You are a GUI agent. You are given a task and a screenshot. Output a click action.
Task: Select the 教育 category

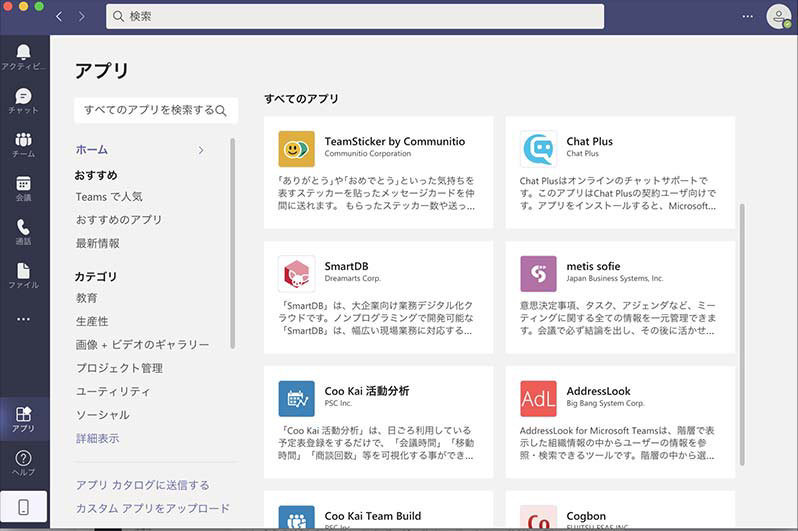click(87, 298)
